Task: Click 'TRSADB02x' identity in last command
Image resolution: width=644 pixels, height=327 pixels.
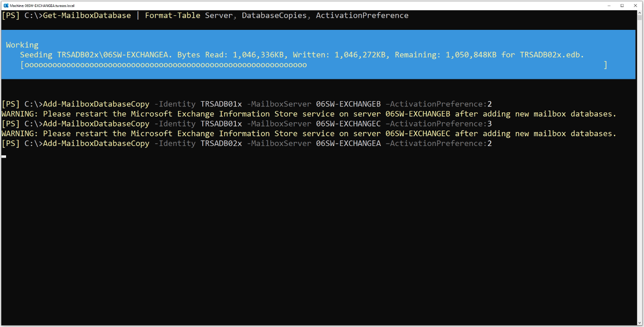Action: pos(221,143)
